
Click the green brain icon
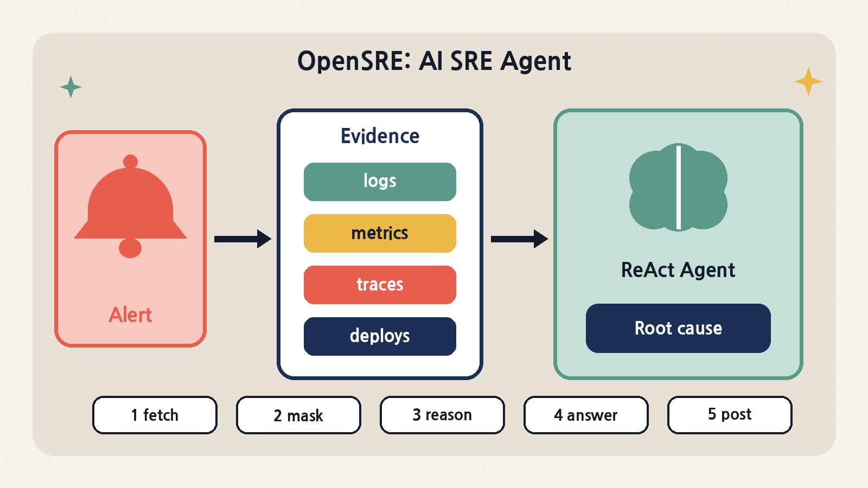coord(678,187)
